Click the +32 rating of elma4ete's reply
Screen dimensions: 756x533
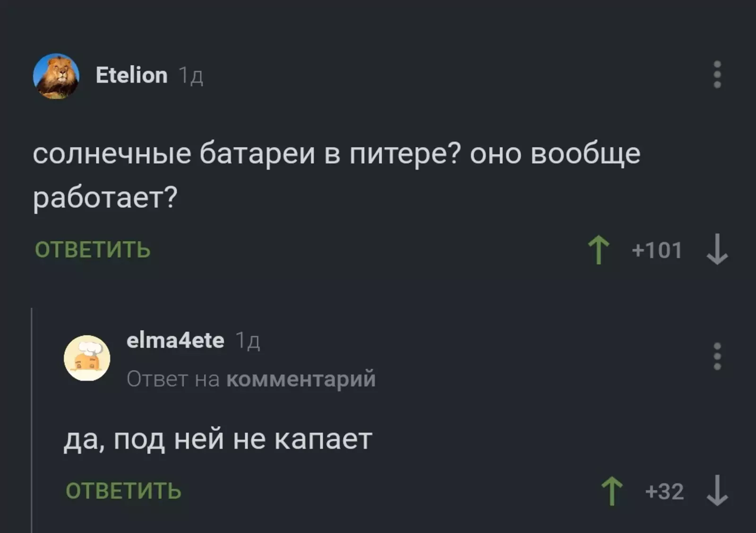[x=664, y=492]
